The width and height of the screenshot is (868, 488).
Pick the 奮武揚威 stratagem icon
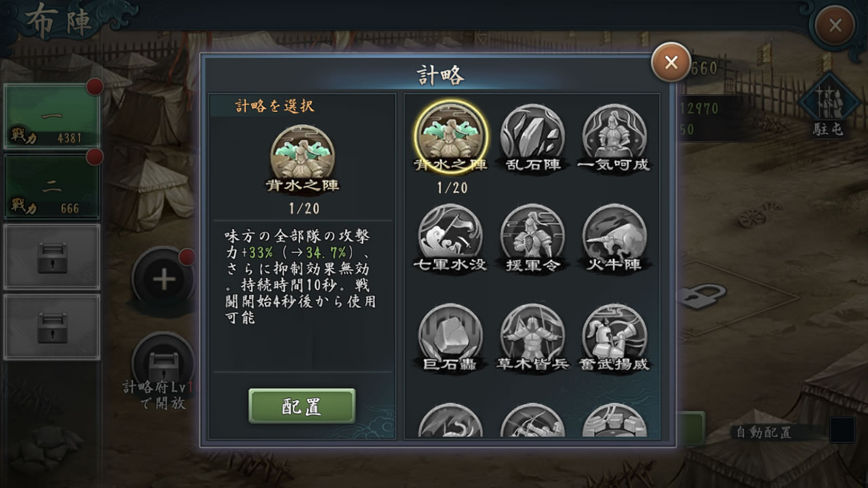point(614,336)
